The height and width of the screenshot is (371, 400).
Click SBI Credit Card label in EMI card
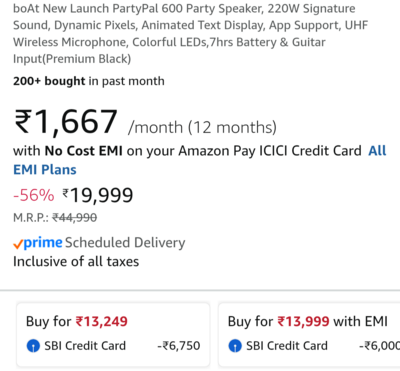click(x=287, y=346)
